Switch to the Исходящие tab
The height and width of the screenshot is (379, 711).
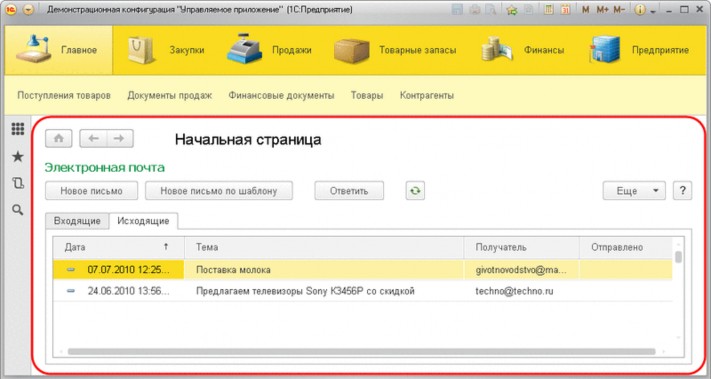click(143, 221)
